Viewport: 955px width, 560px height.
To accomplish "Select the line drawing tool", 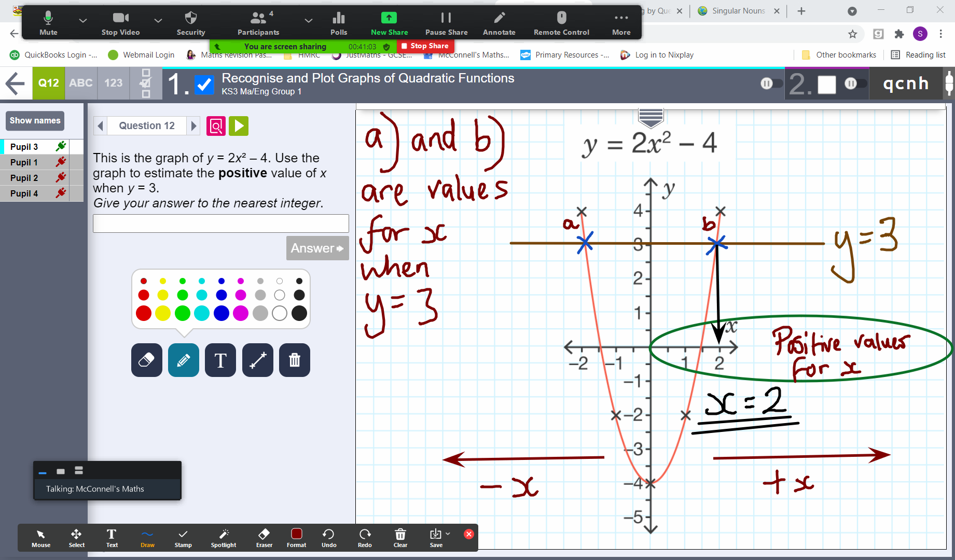I will (x=257, y=360).
